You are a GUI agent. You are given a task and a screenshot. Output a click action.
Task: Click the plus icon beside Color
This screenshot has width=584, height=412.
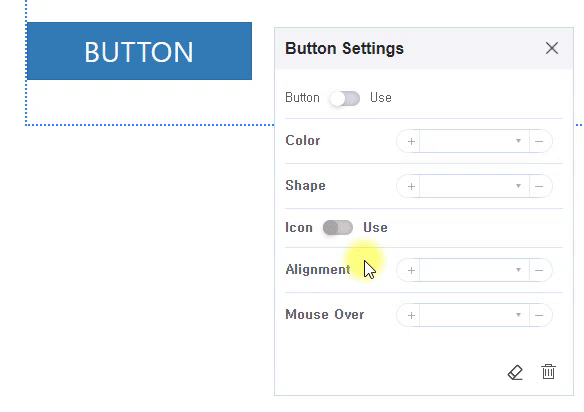click(411, 141)
